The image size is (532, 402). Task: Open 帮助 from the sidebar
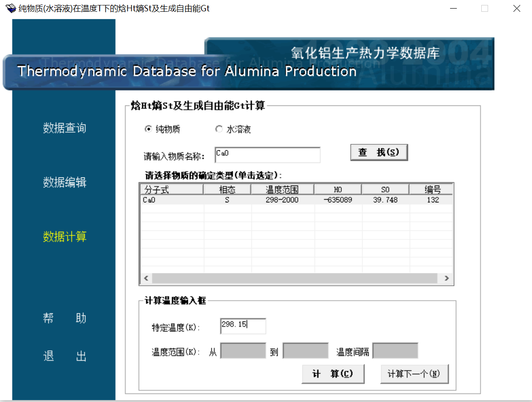click(x=64, y=318)
